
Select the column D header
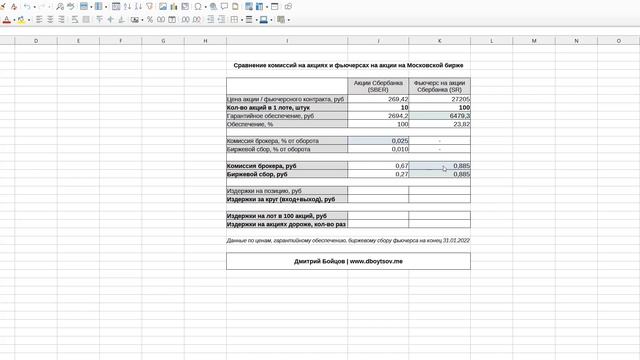pos(36,41)
